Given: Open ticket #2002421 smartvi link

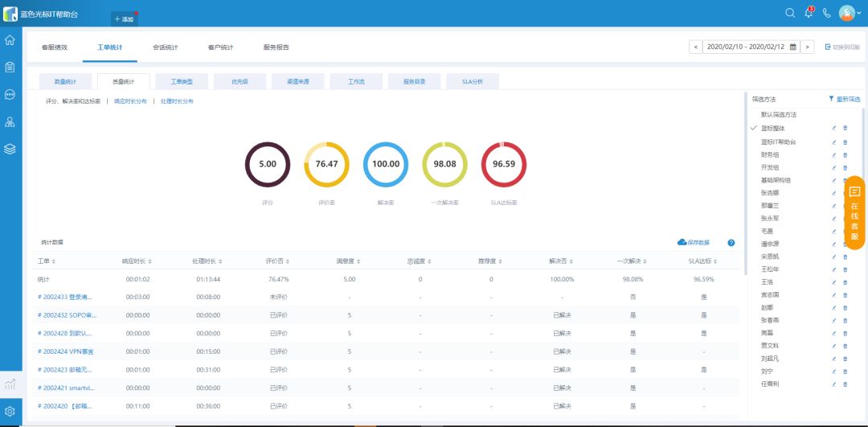Looking at the screenshot, I should (x=65, y=388).
